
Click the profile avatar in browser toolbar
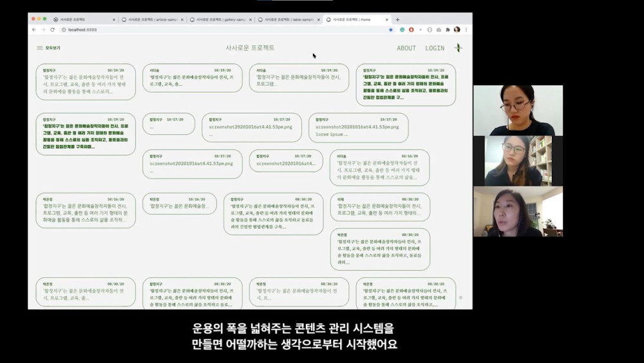pos(457,30)
